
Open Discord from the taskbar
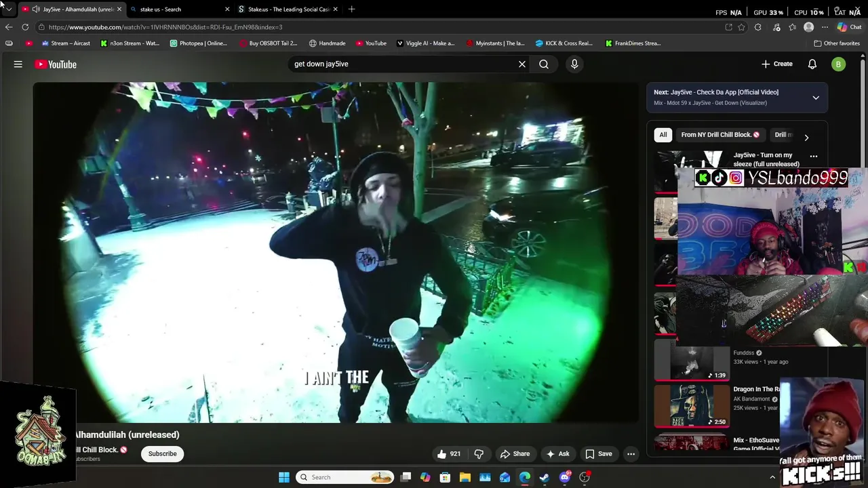565,477
